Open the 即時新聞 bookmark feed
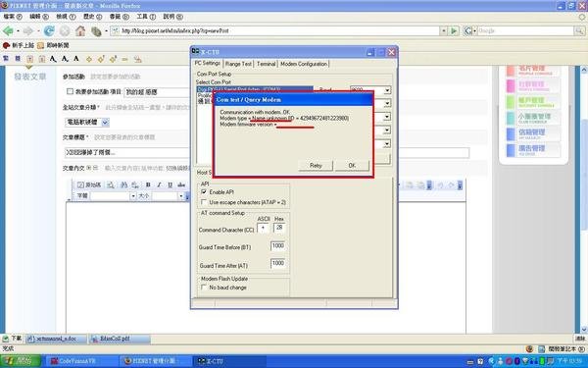588x368 pixels. [x=53, y=45]
